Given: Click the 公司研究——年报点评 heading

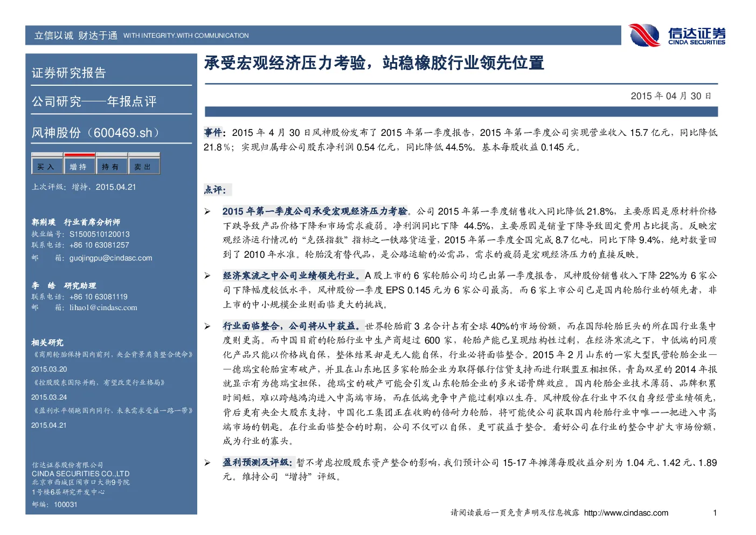Looking at the screenshot, I should (94, 101).
